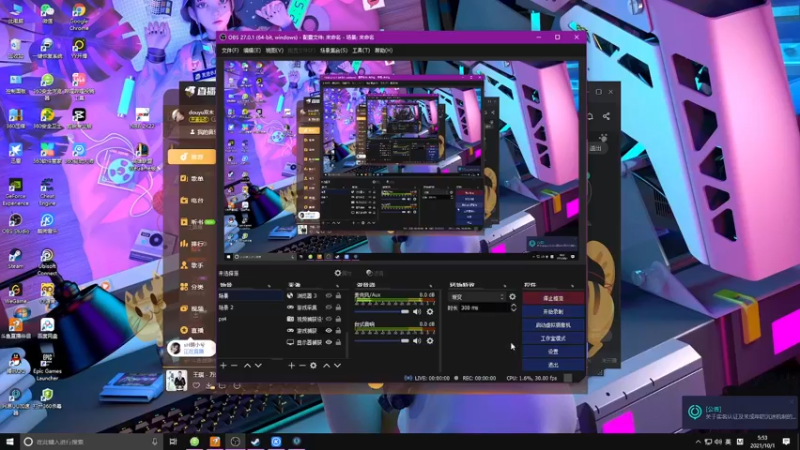Open Windows Start menu
This screenshot has width=800, height=450.
[x=10, y=441]
